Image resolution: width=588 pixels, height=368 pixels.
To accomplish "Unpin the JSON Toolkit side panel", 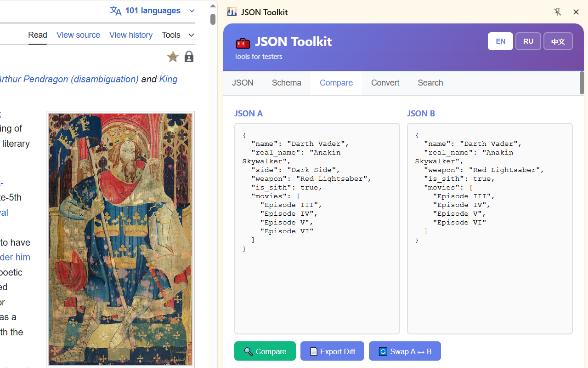I will (x=558, y=12).
